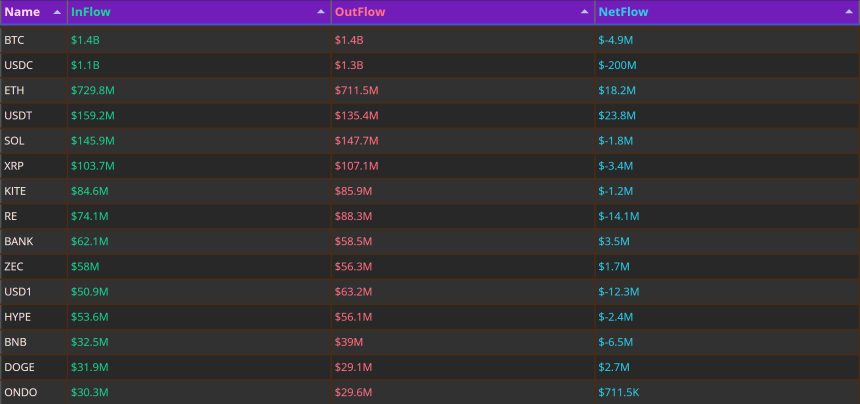
Task: Click BNB inflow value $32.5M
Action: pyautogui.click(x=90, y=343)
